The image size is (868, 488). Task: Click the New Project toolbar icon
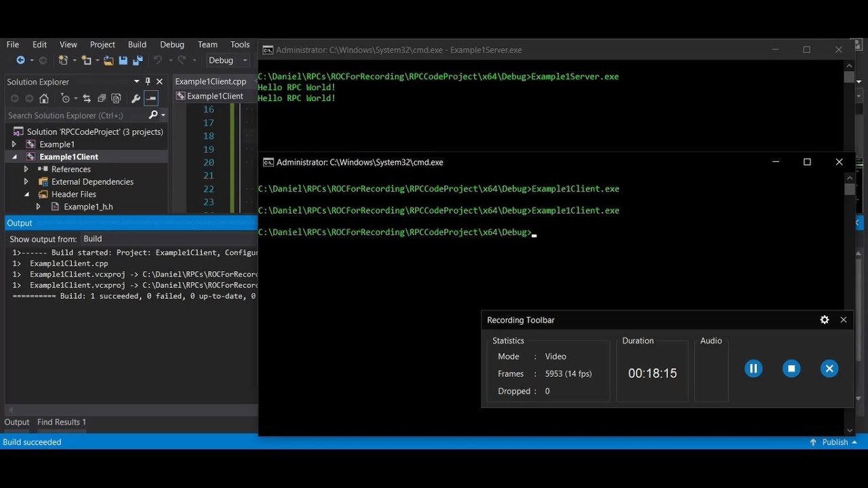click(62, 60)
